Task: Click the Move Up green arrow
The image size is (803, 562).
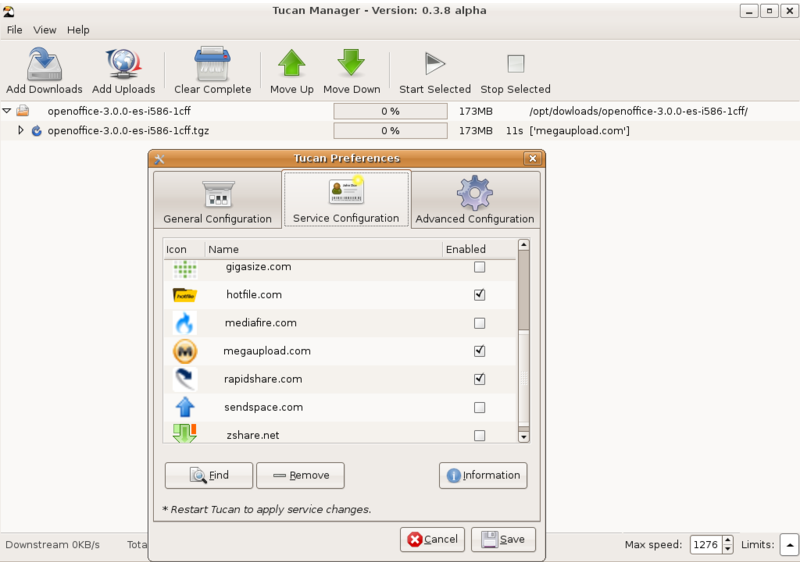Action: point(292,63)
